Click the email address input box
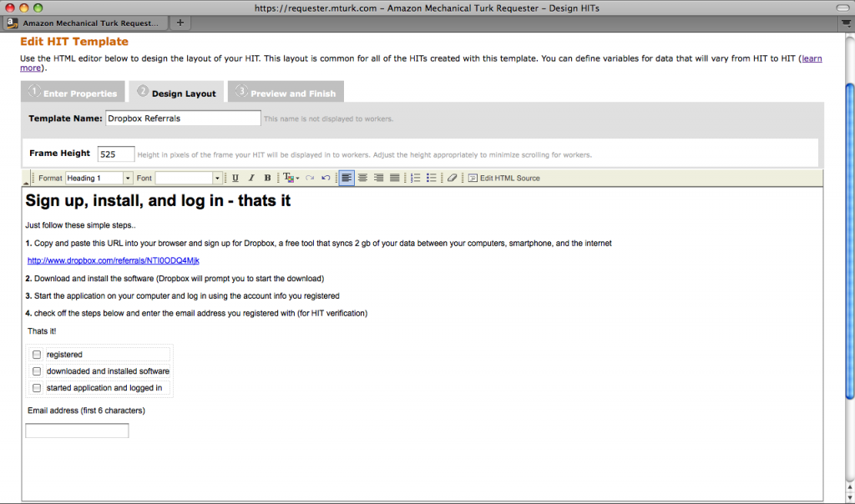 pyautogui.click(x=77, y=431)
